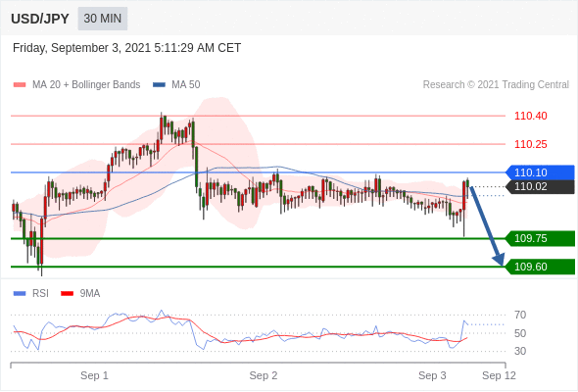Click the 110.10 blue pivot price tag
The height and width of the screenshot is (392, 578).
540,172
